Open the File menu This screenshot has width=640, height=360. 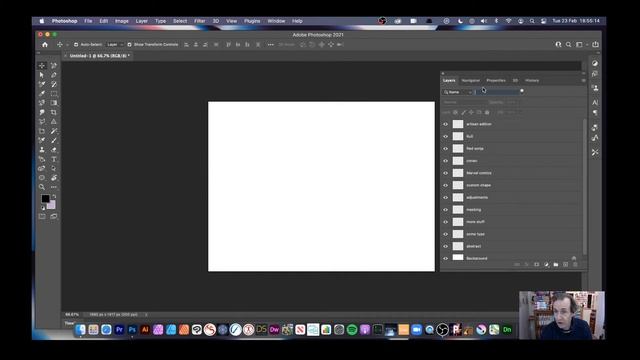[x=88, y=21]
